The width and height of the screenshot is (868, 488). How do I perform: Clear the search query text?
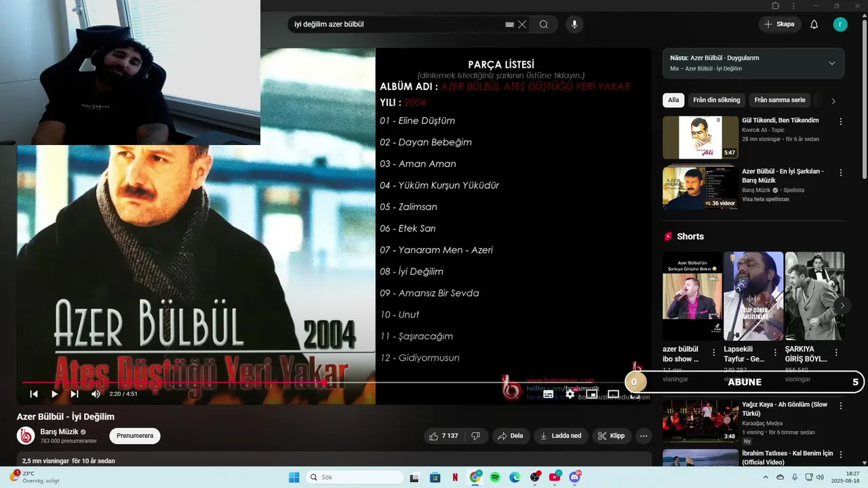(x=522, y=24)
